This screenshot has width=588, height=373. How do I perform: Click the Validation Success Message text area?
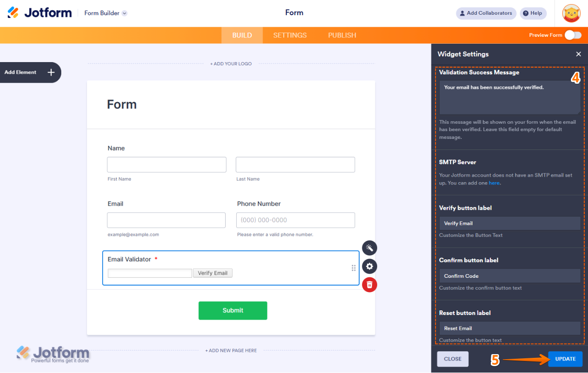click(509, 98)
